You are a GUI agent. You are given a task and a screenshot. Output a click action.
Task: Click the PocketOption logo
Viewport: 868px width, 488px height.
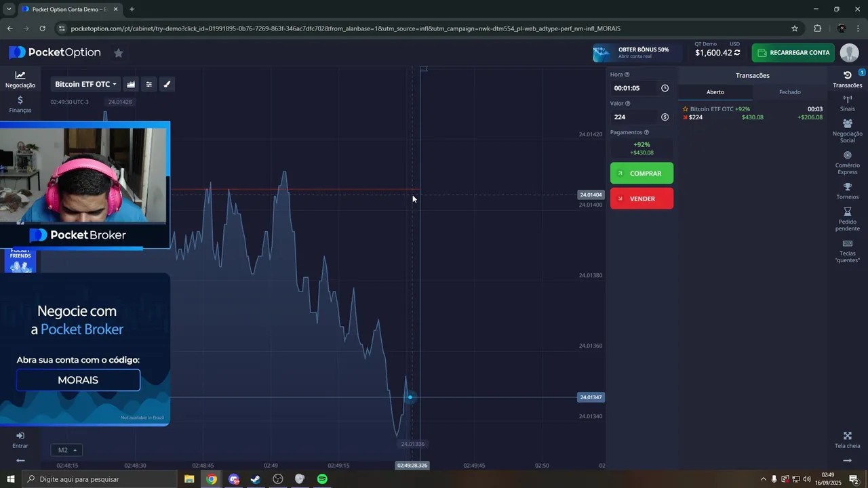point(55,52)
